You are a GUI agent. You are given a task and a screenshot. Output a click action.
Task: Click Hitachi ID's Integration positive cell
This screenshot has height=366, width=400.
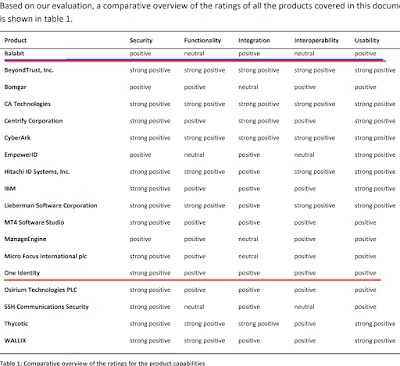point(249,172)
